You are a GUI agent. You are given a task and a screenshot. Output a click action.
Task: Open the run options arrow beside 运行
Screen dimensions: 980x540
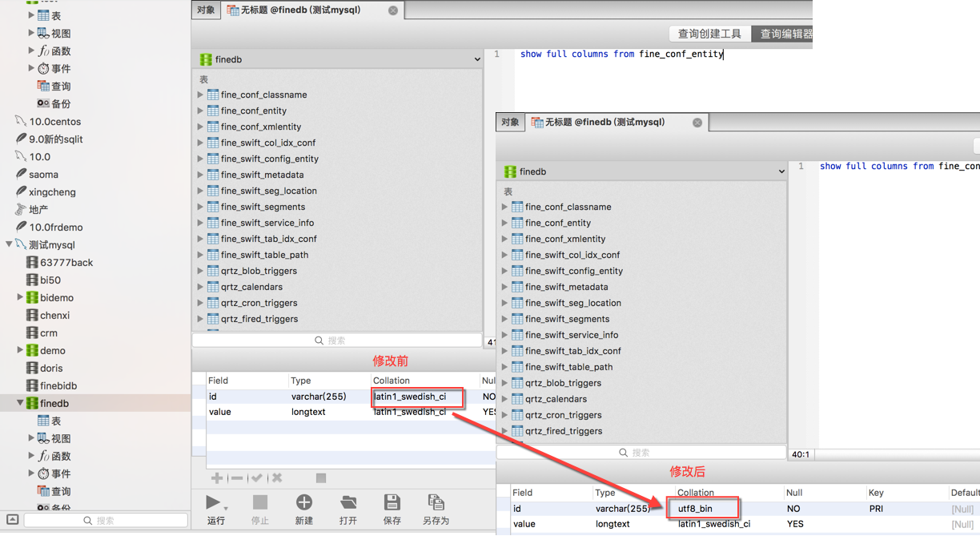(x=226, y=509)
